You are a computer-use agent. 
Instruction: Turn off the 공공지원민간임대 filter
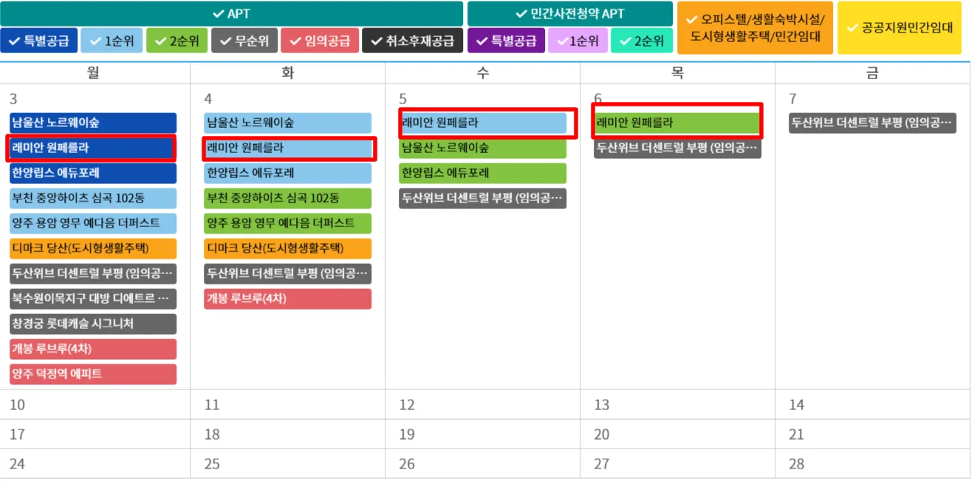click(x=900, y=27)
